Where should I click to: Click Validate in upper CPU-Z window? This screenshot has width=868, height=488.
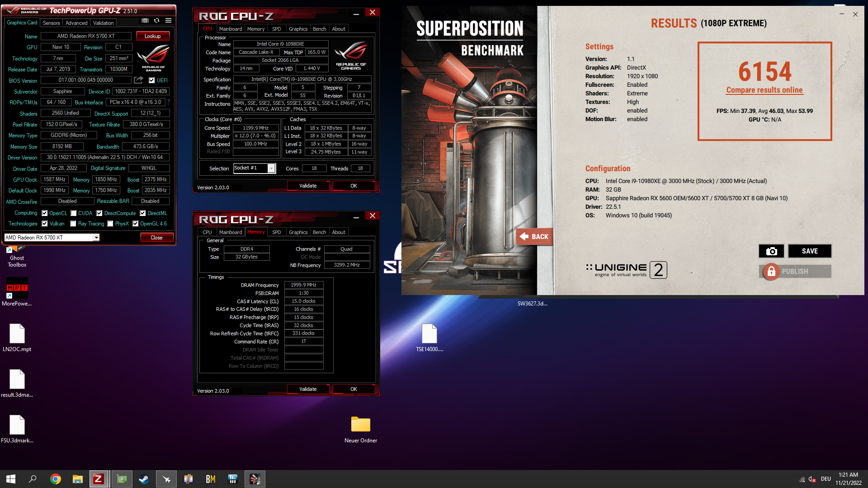pyautogui.click(x=308, y=186)
